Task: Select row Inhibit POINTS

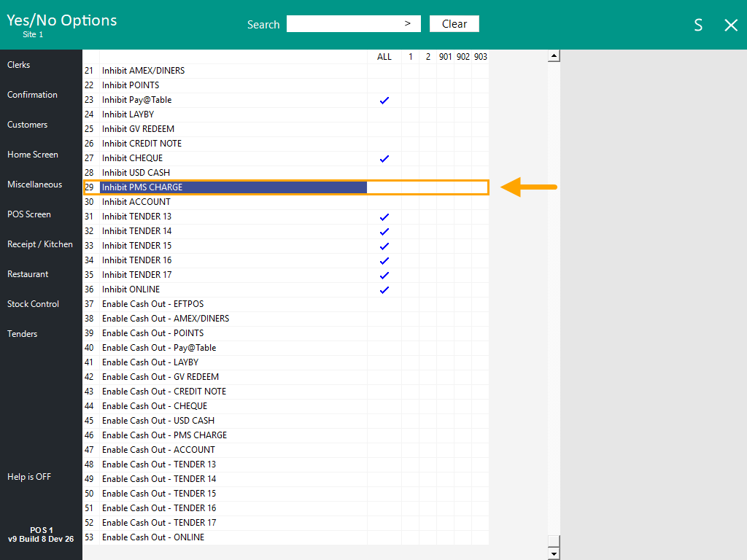Action: point(286,85)
